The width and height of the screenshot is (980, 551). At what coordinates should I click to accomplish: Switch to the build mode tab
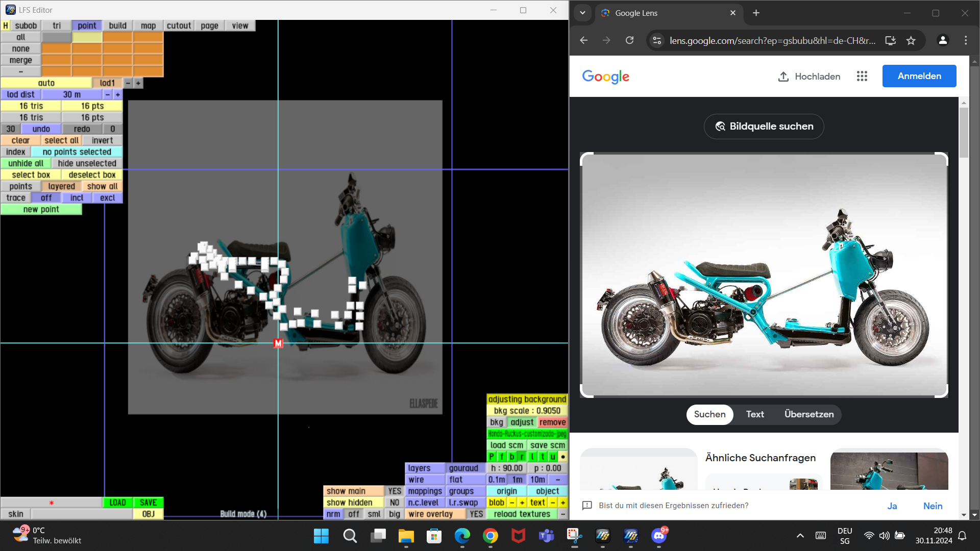pyautogui.click(x=117, y=26)
